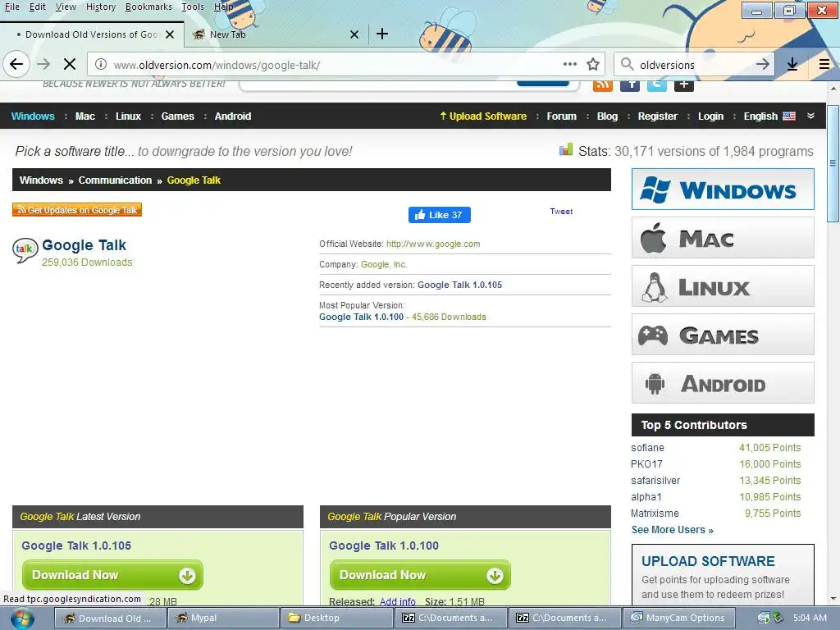This screenshot has height=630, width=840.
Task: Select the Mac navigation item
Action: point(85,116)
